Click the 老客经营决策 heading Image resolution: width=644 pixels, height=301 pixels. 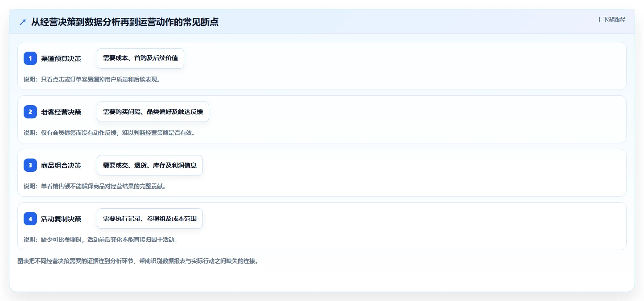pyautogui.click(x=61, y=112)
